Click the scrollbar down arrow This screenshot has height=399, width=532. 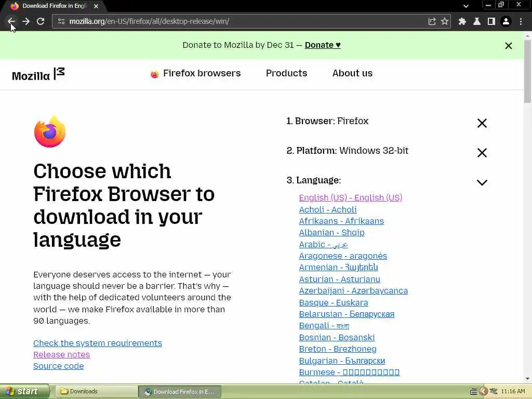pyautogui.click(x=528, y=379)
